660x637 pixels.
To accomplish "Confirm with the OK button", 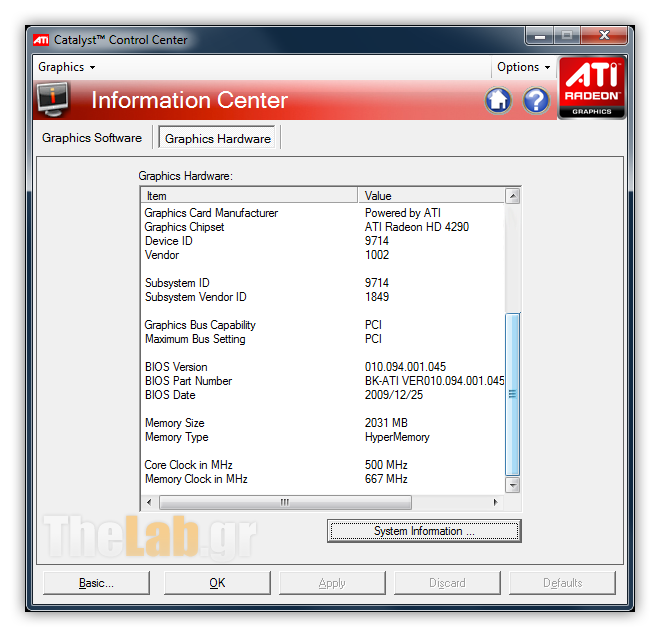I will [x=217, y=583].
